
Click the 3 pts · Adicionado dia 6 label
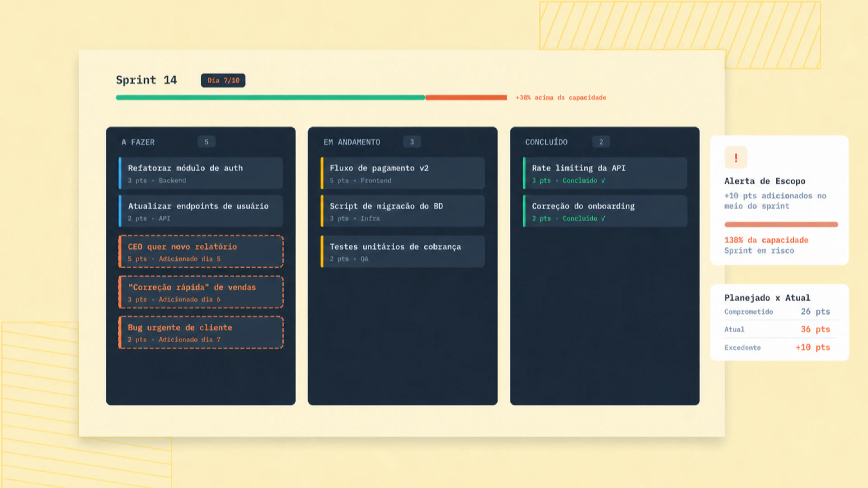point(174,300)
